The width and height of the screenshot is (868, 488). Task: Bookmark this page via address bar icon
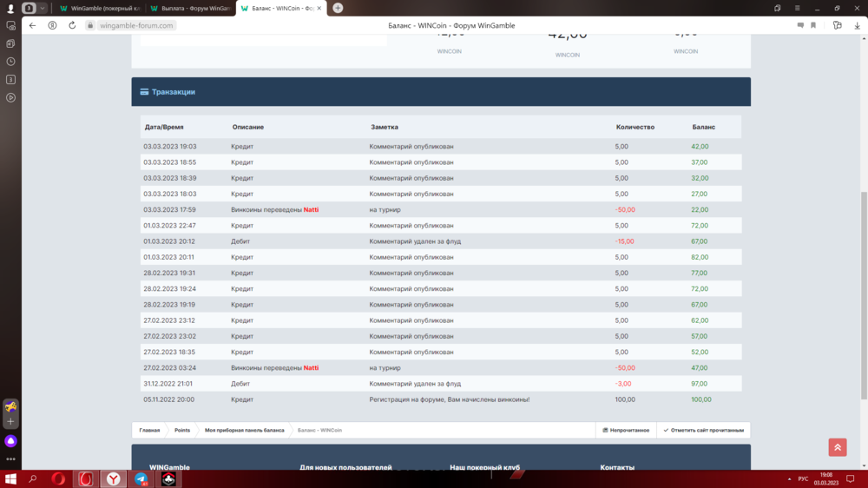pos(813,26)
